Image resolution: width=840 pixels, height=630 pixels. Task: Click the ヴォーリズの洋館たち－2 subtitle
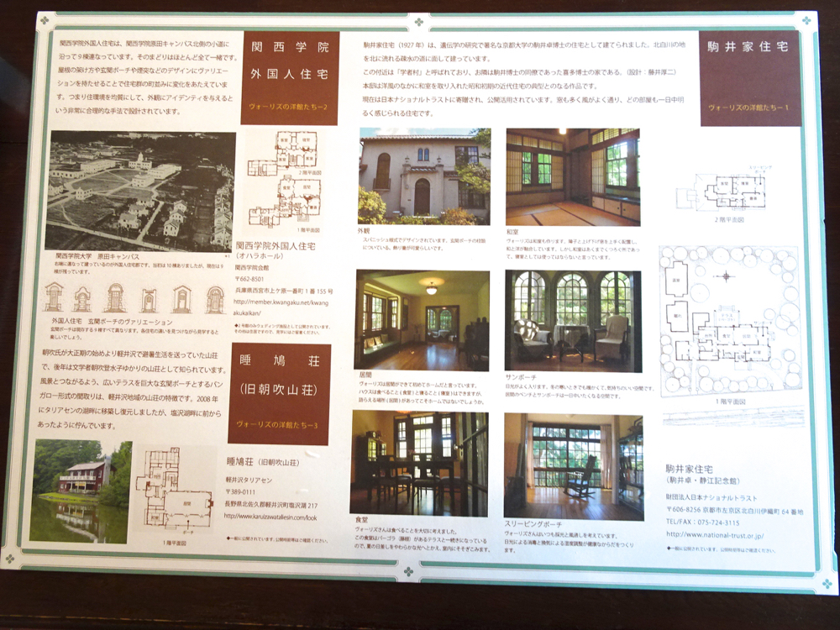[x=287, y=107]
